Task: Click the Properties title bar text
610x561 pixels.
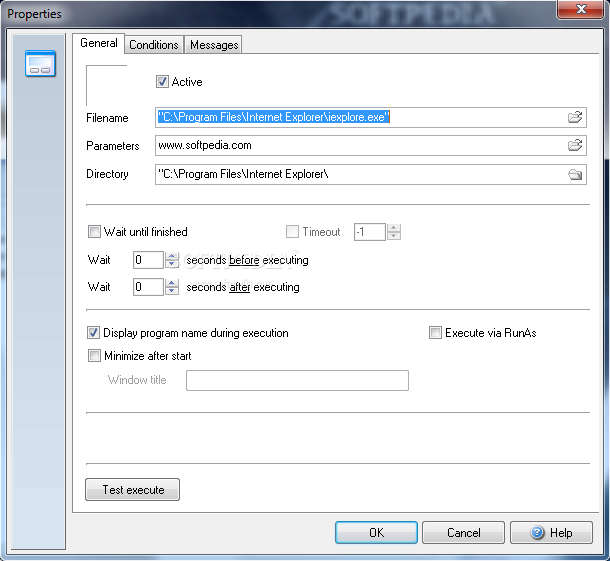Action: [x=34, y=14]
